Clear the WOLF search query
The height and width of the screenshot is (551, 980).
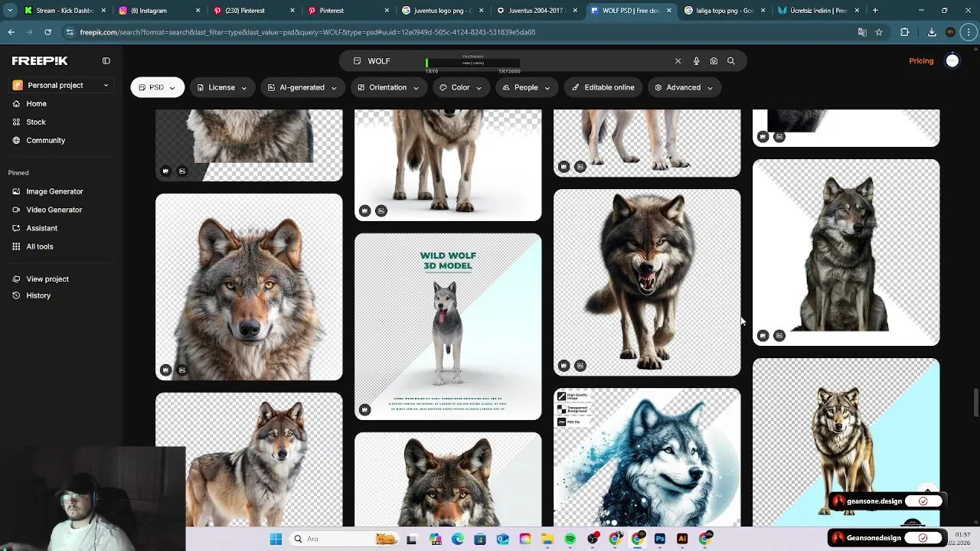[x=678, y=61]
